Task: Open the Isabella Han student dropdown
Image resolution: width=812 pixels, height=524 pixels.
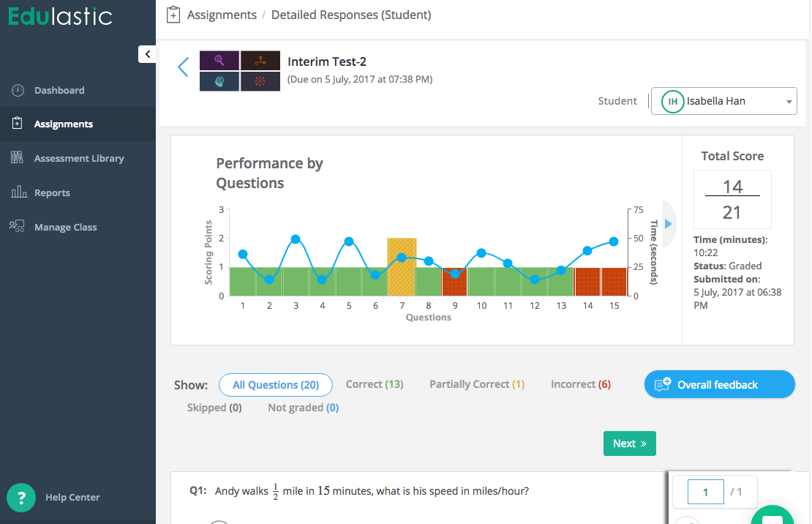Action: point(723,102)
